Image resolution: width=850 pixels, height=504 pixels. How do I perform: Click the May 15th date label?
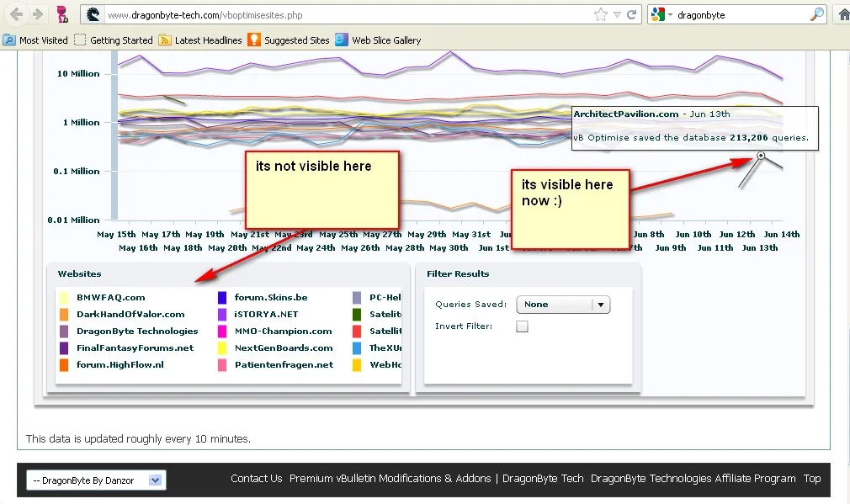(x=116, y=234)
